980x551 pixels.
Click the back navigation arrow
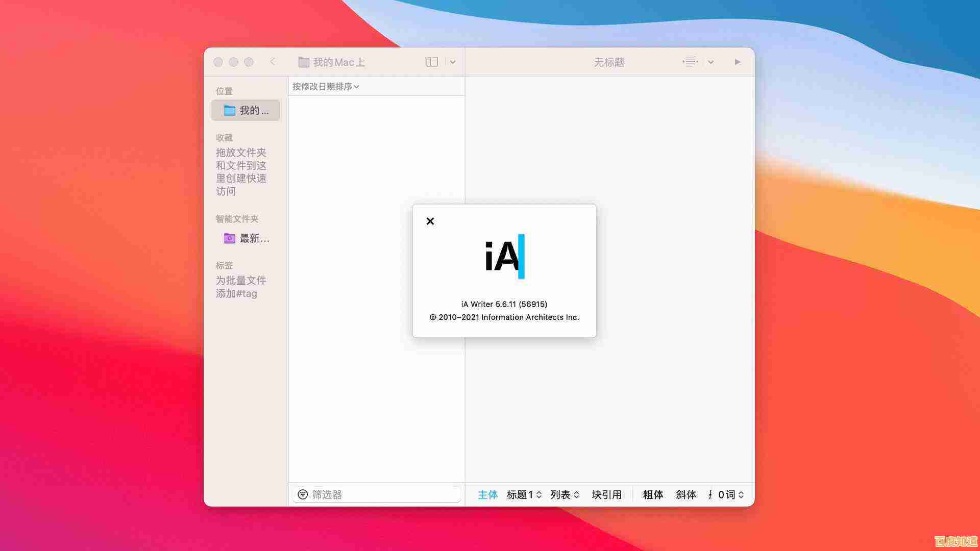274,62
